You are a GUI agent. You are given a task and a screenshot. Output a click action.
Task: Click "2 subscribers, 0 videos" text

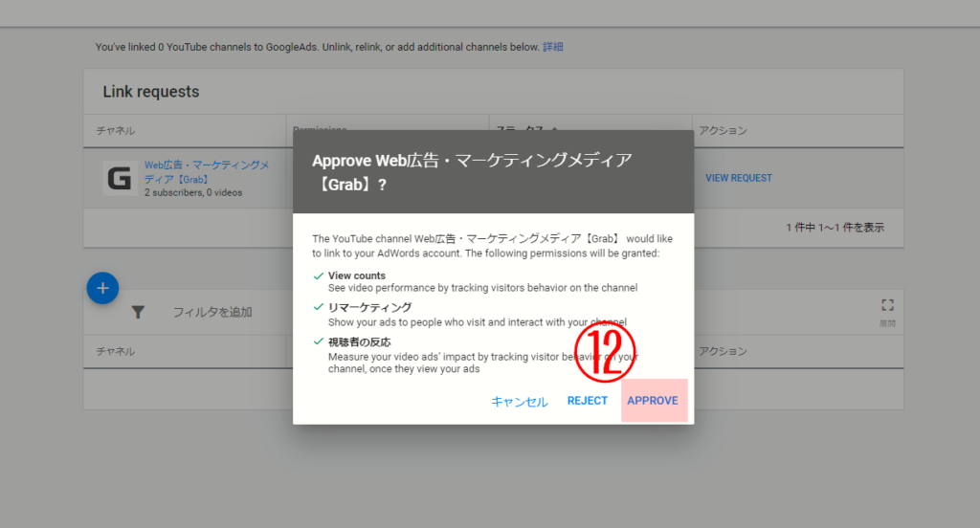(x=193, y=193)
